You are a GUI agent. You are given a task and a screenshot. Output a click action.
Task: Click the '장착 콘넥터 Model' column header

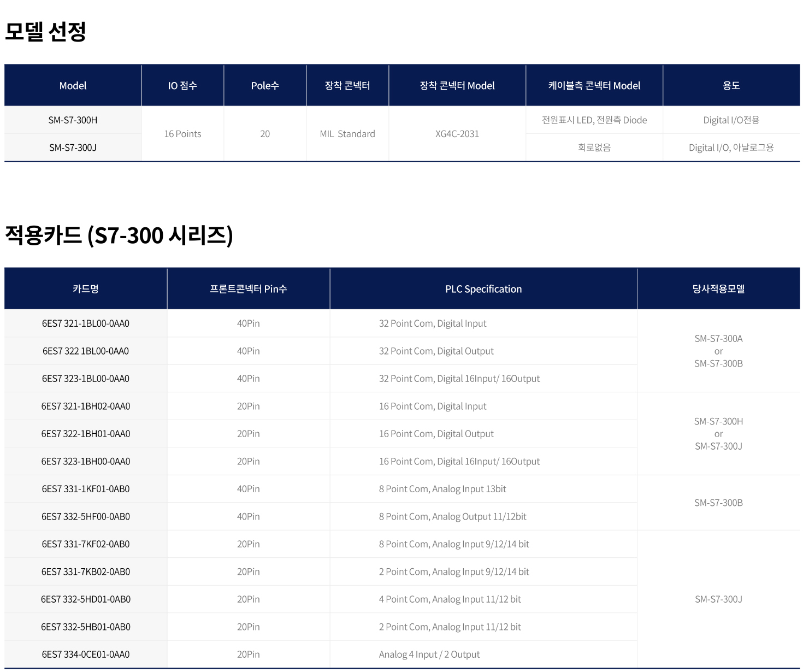pos(457,85)
